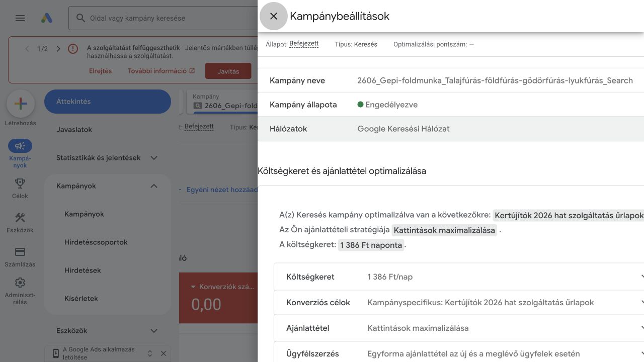Click the 1 386 Ft naponta chip
644x362 pixels.
tap(371, 245)
